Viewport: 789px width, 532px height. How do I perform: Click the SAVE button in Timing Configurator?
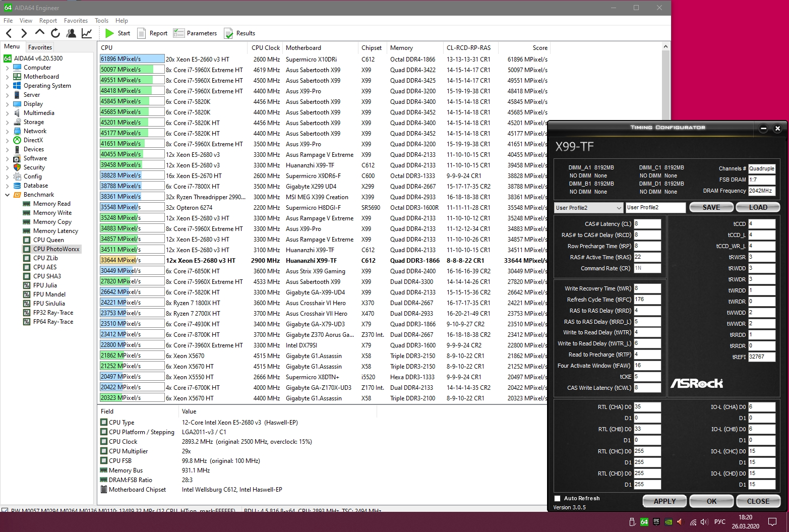tap(711, 207)
